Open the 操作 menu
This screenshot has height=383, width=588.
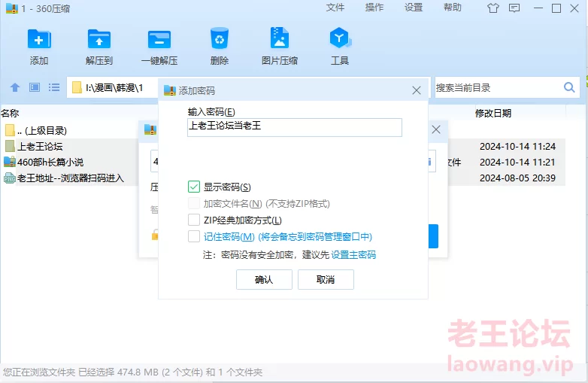point(374,8)
